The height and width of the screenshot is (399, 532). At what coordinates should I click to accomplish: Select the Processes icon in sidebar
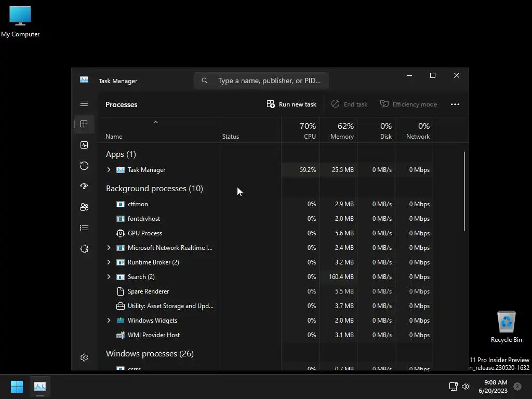84,124
